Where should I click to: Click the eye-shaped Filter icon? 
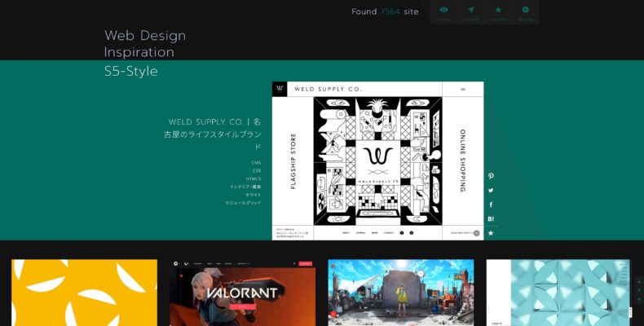click(443, 12)
